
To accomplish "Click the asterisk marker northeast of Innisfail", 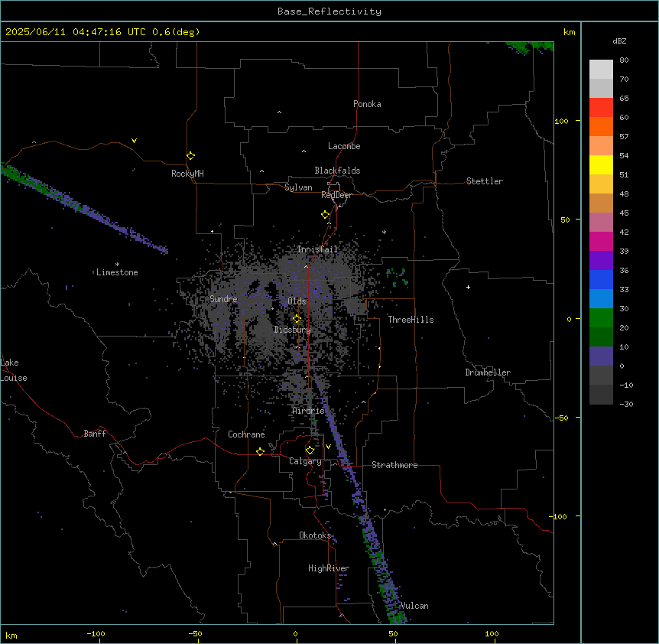I will (384, 233).
